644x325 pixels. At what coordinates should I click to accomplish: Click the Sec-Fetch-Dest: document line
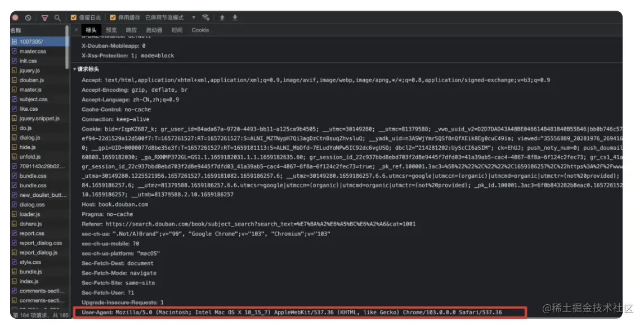coord(118,264)
